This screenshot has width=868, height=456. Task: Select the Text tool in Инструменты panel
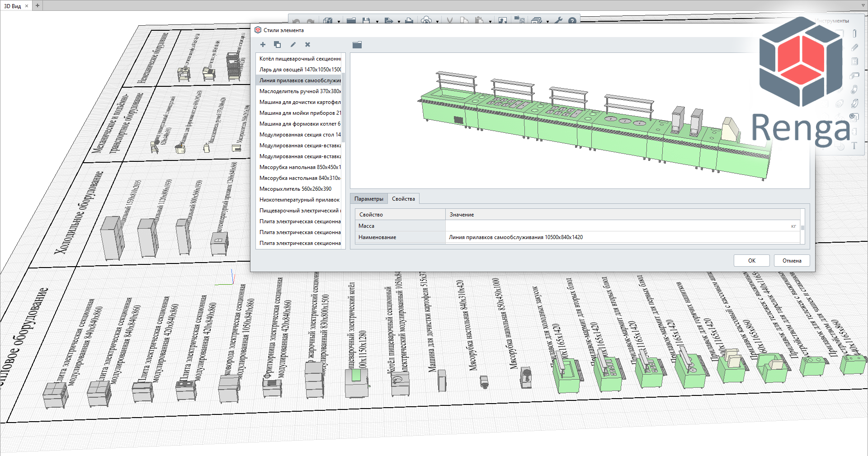(x=854, y=146)
